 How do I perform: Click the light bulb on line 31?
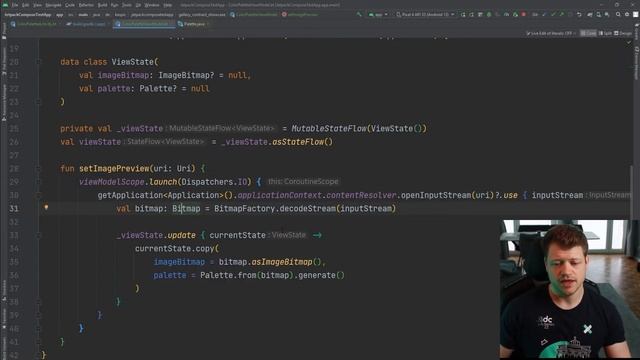click(x=46, y=207)
